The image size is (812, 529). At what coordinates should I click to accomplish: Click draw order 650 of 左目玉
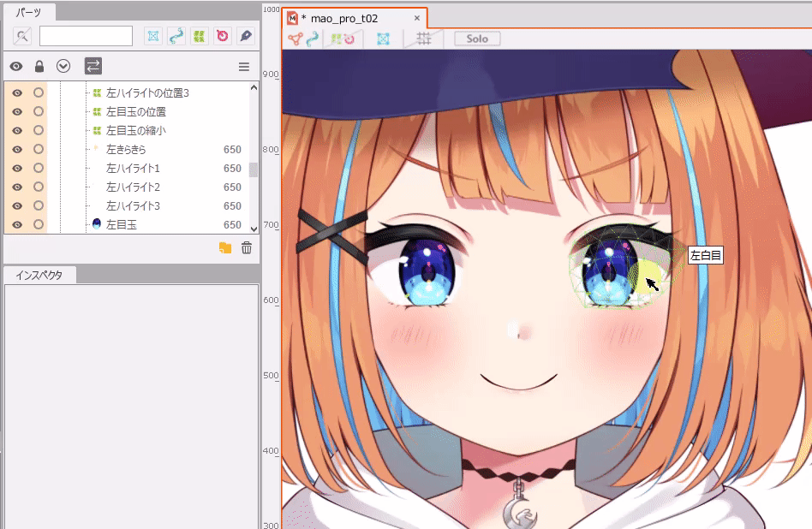click(232, 224)
